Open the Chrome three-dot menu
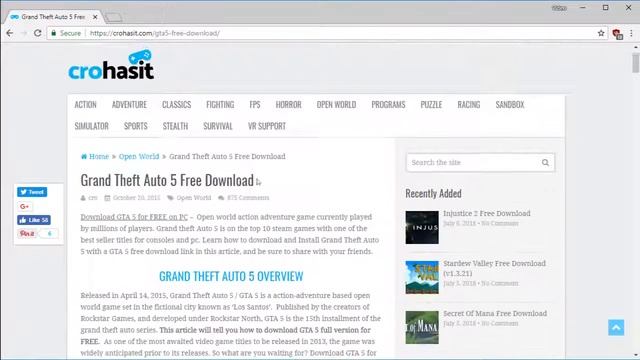The width and height of the screenshot is (640, 360). [x=631, y=33]
